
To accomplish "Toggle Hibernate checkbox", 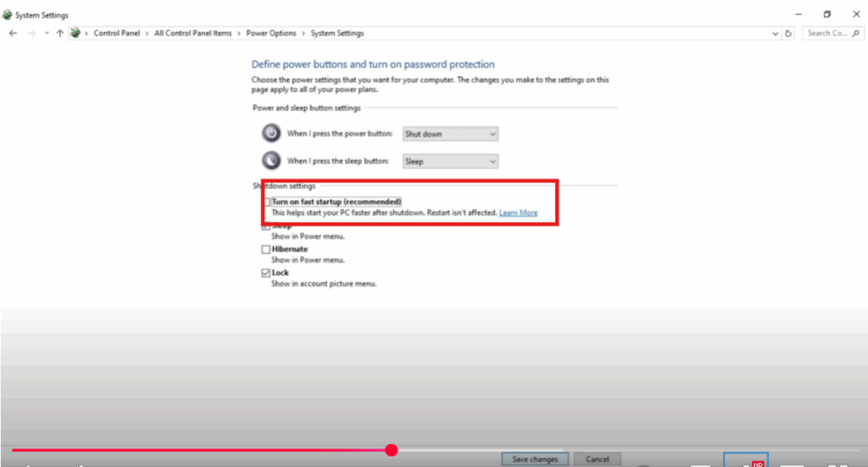I will tap(265, 249).
